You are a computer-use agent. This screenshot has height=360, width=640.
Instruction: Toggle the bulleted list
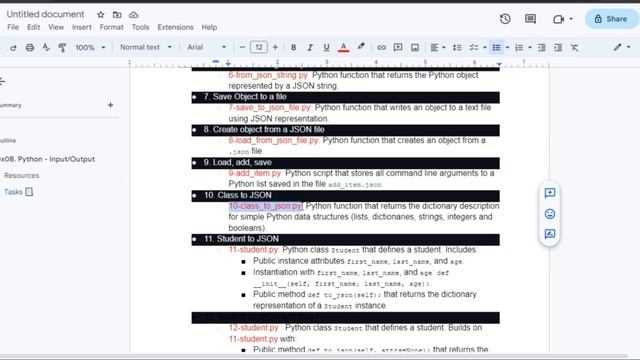[496, 47]
